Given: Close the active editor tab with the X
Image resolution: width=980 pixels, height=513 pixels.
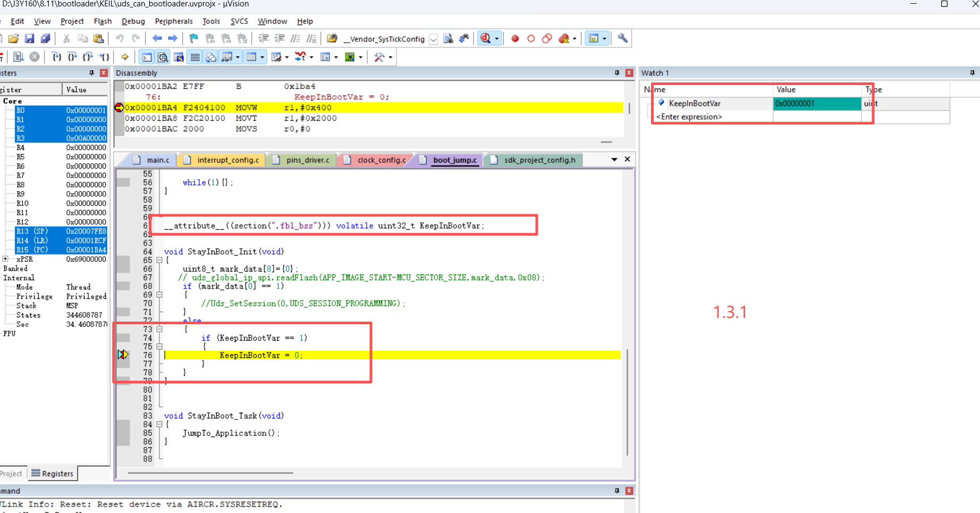Looking at the screenshot, I should click(627, 159).
